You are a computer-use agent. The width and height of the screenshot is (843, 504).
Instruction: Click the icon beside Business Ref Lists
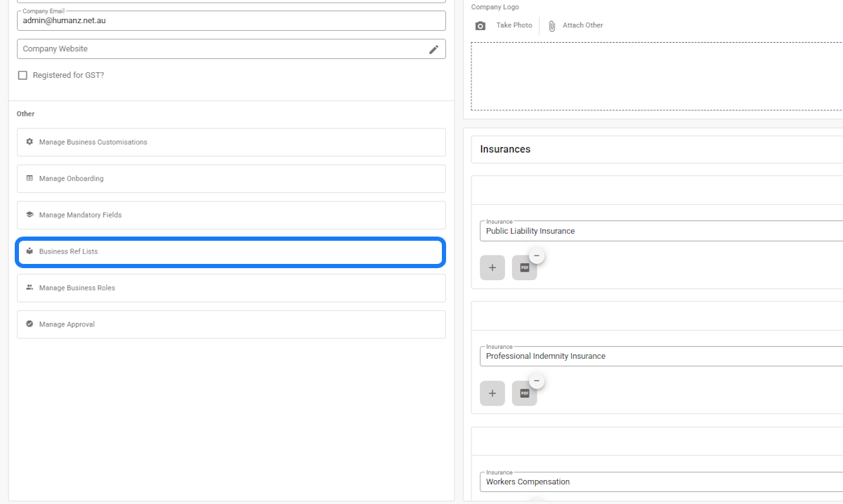coord(30,251)
